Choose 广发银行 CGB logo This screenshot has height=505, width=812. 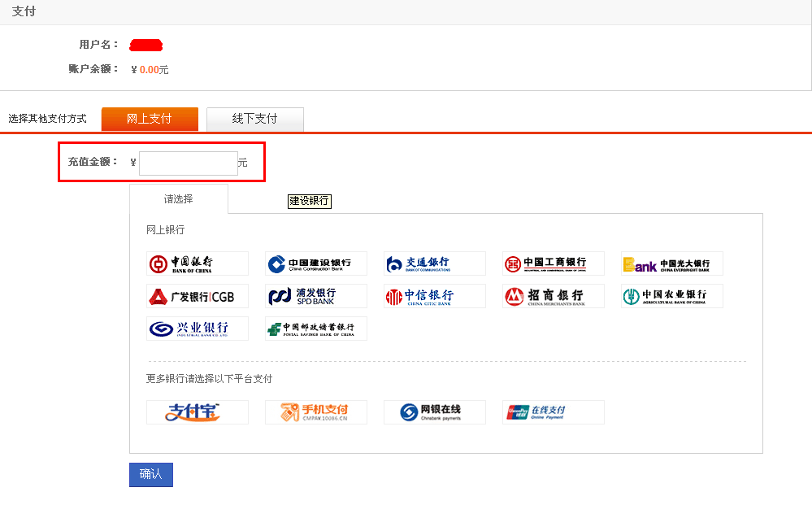pos(198,296)
